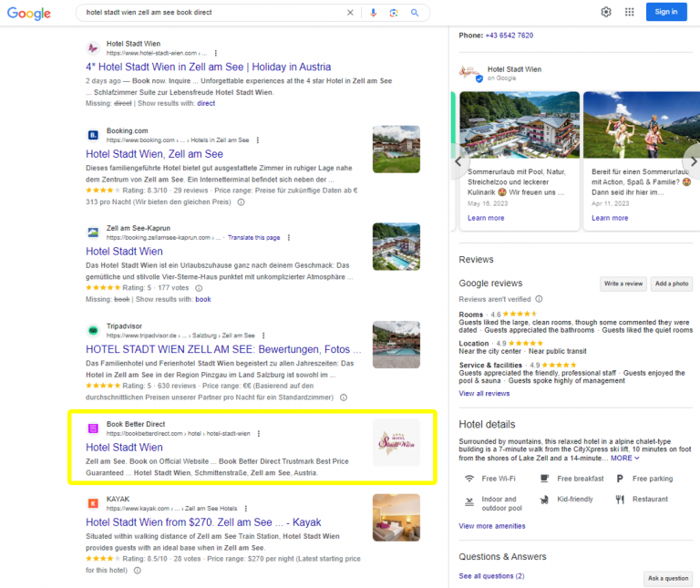Click the Free parking amenity text

[x=653, y=479]
